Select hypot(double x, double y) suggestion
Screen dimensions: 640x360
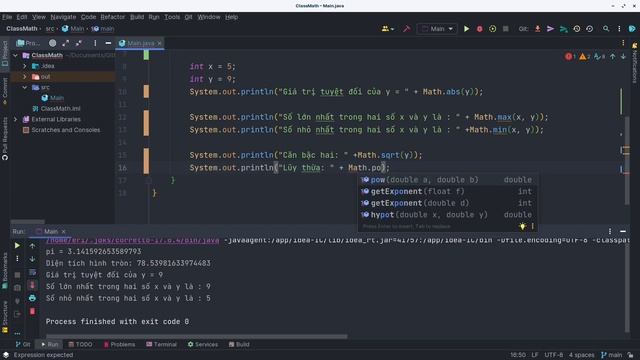(447, 215)
